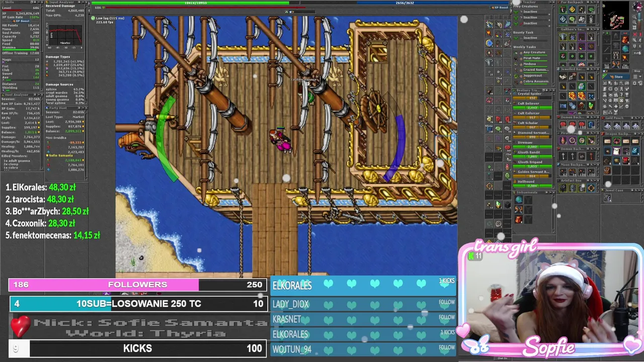Zoom out the minimap with lower magnifier
The height and width of the screenshot is (362, 644).
click(634, 22)
